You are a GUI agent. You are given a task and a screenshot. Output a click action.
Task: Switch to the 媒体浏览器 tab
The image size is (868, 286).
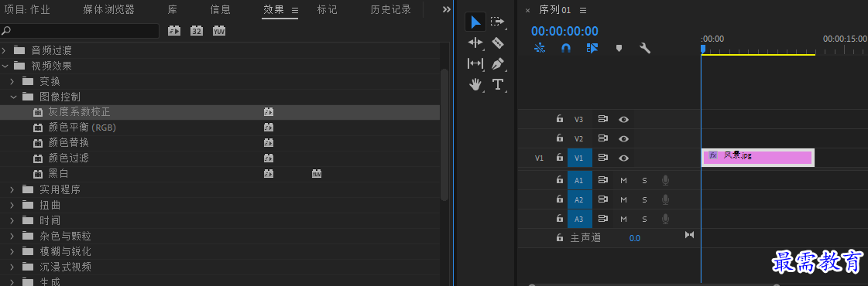pos(108,9)
